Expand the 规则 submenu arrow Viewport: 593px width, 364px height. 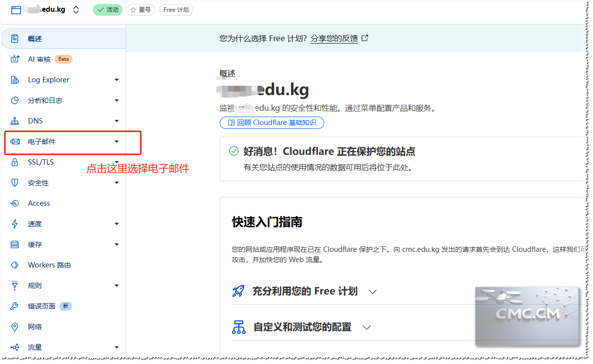click(x=117, y=286)
